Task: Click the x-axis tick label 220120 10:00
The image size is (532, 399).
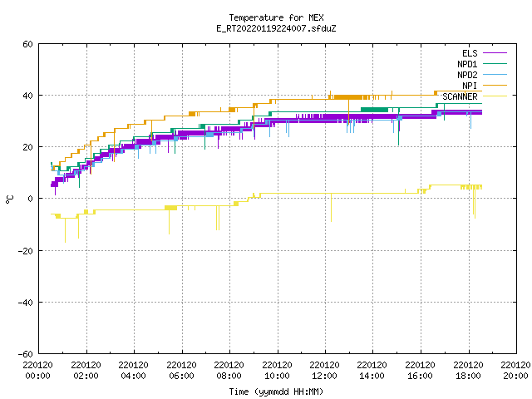Action: pos(277,371)
